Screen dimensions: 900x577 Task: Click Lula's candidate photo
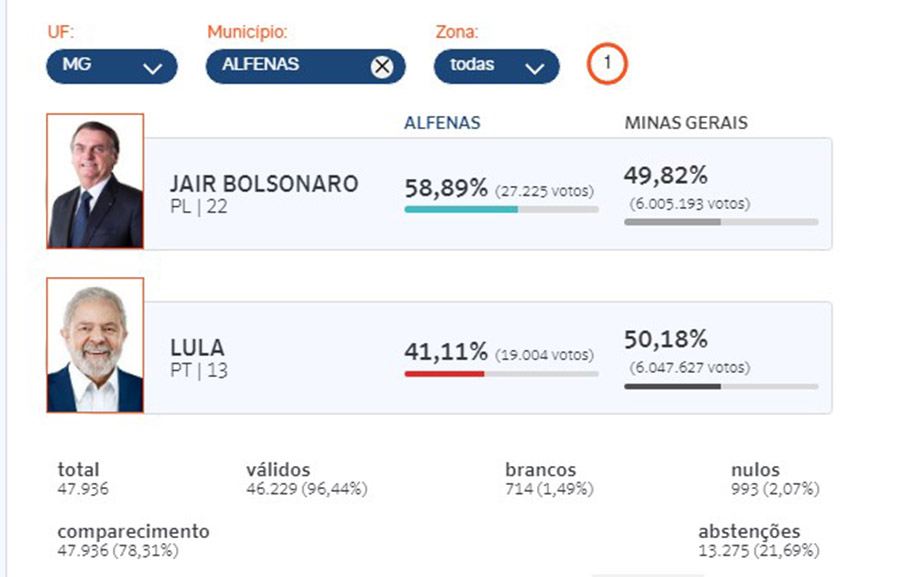[x=95, y=346]
